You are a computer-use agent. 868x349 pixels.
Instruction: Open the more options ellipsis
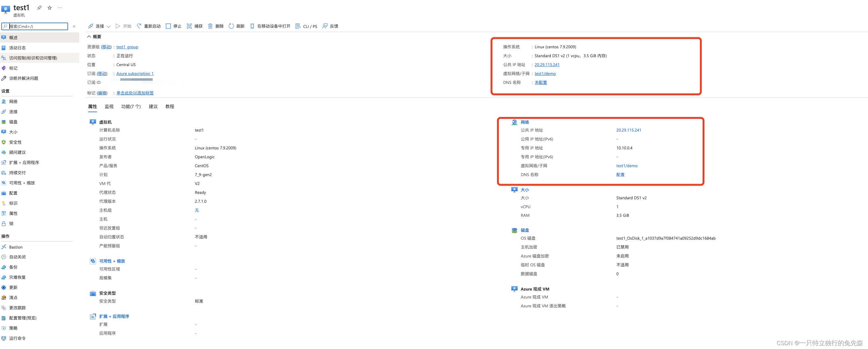[x=59, y=7]
